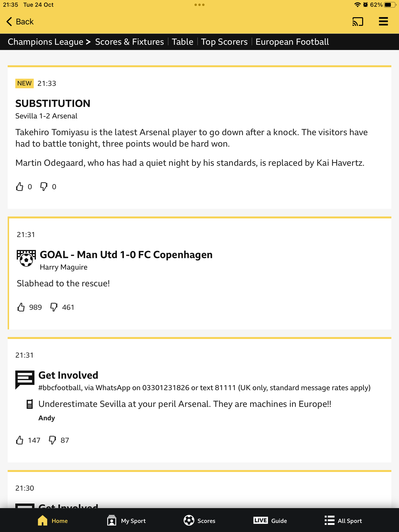The width and height of the screenshot is (399, 532).
Task: Open My Sport tab
Action: (x=126, y=521)
